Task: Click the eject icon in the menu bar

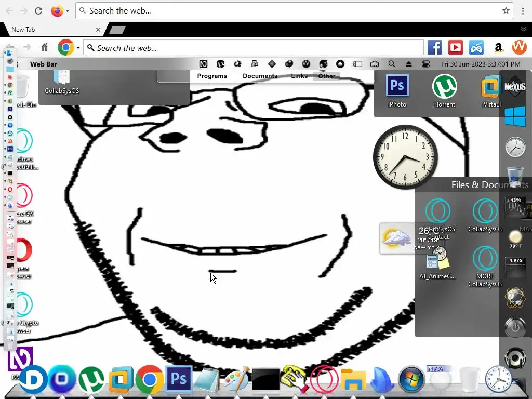Action: [x=408, y=64]
